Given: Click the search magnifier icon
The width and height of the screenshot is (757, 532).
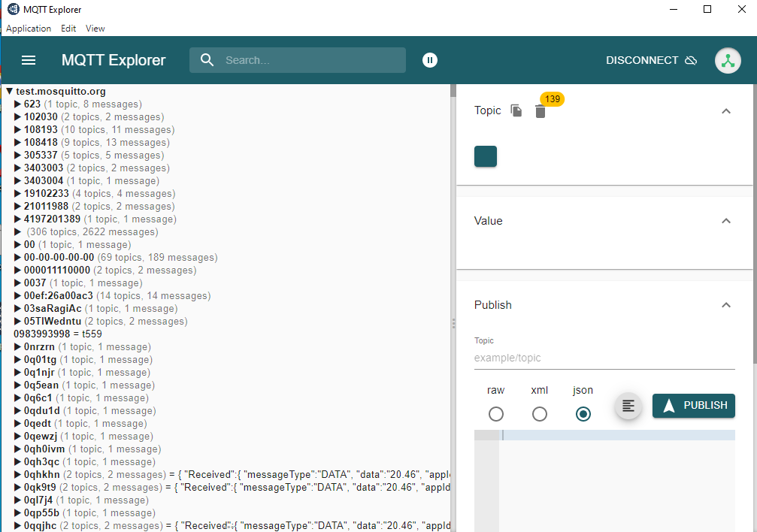Looking at the screenshot, I should click(207, 60).
